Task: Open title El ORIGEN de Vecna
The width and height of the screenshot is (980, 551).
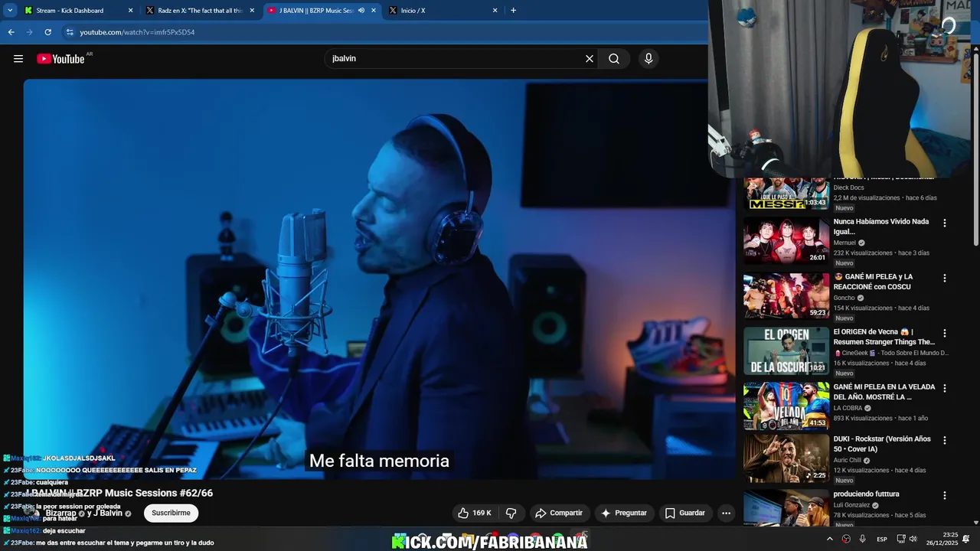Action: pyautogui.click(x=884, y=337)
